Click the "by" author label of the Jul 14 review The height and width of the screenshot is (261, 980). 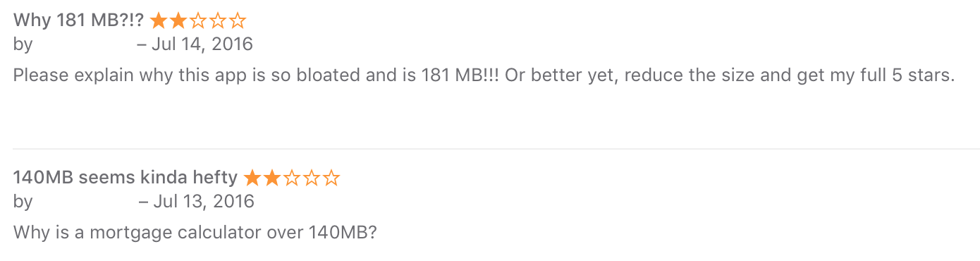point(23,45)
